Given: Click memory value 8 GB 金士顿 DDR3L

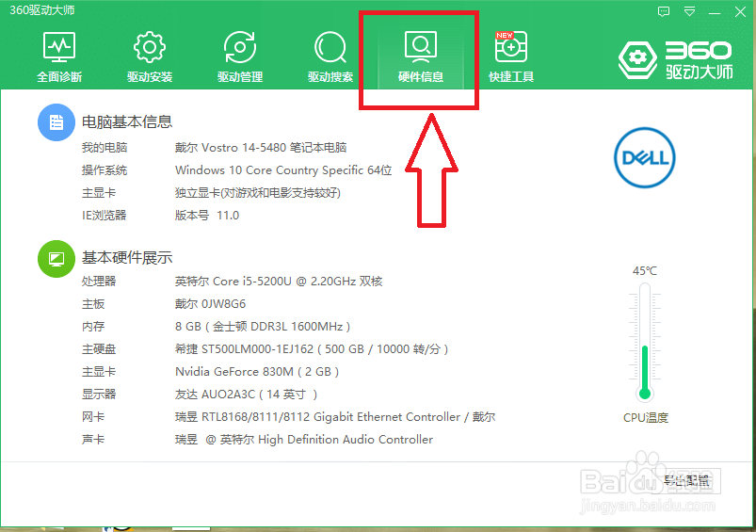Looking at the screenshot, I should 263,327.
